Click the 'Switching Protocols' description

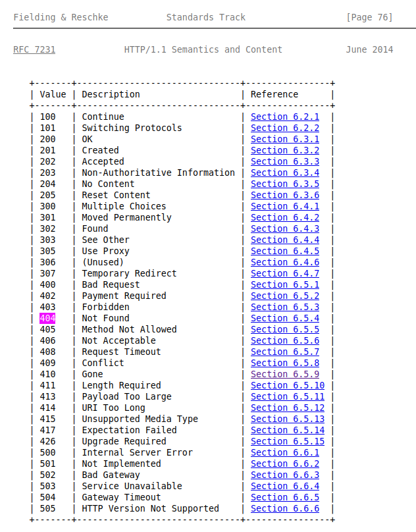pos(132,128)
